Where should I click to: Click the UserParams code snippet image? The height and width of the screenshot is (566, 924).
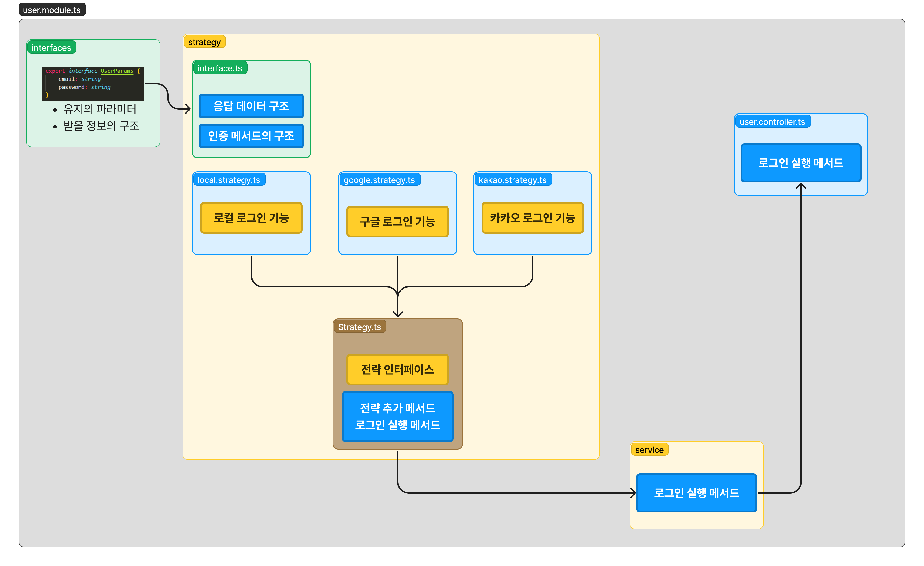pyautogui.click(x=93, y=83)
